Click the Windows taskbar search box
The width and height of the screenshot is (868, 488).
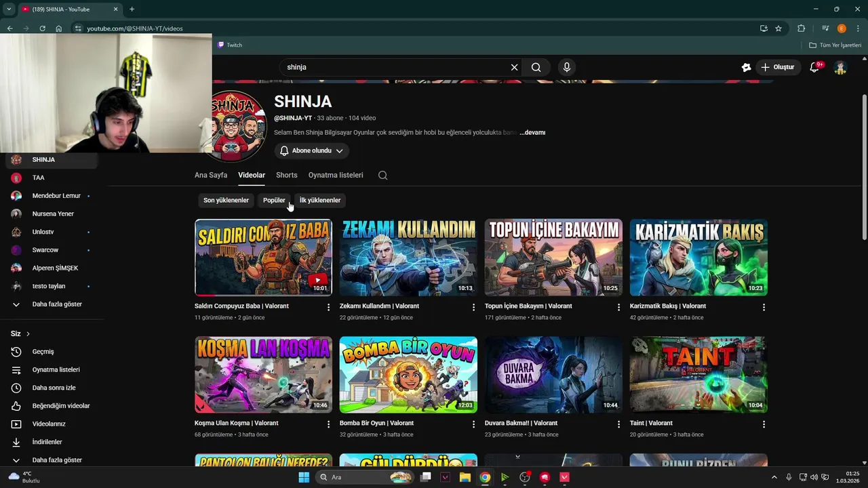click(x=364, y=477)
